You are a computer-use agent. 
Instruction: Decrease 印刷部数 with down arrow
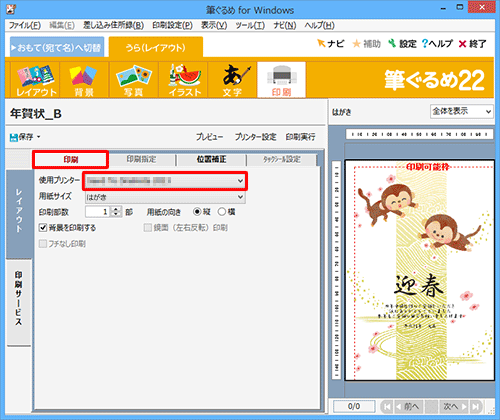116,214
